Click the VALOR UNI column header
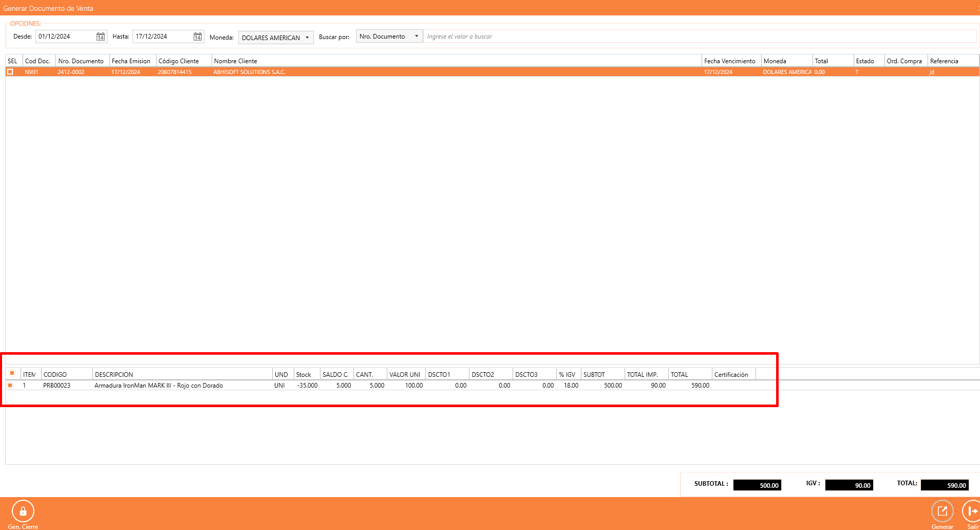Image resolution: width=980 pixels, height=530 pixels. (x=406, y=374)
